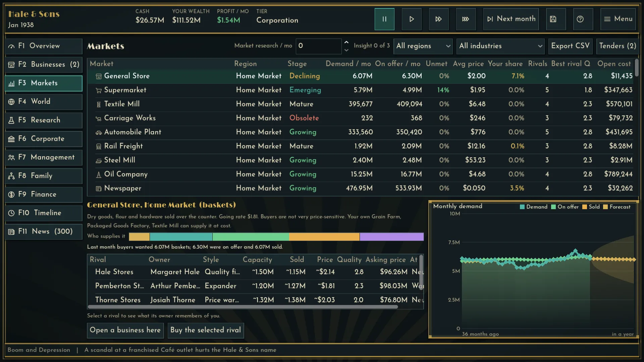Select the Steel Mill row icon
Image resolution: width=644 pixels, height=362 pixels.
point(99,161)
